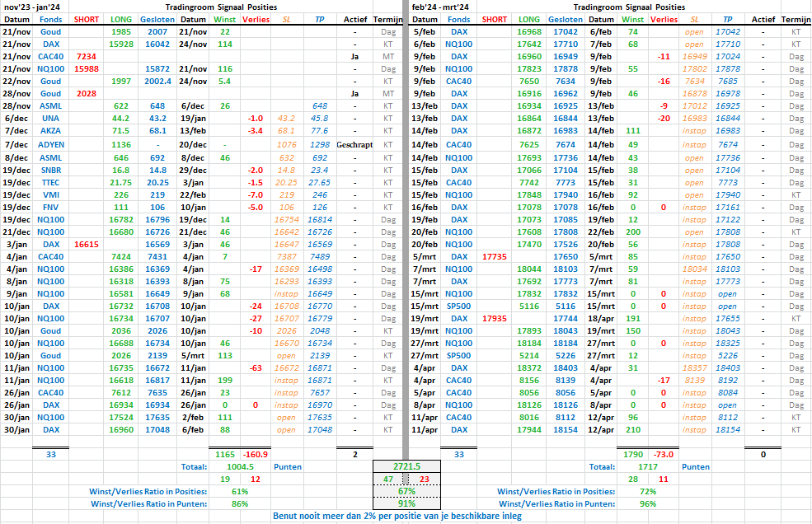The height and width of the screenshot is (524, 812).
Task: Click the combined 91% ratio cell
Action: pyautogui.click(x=406, y=503)
